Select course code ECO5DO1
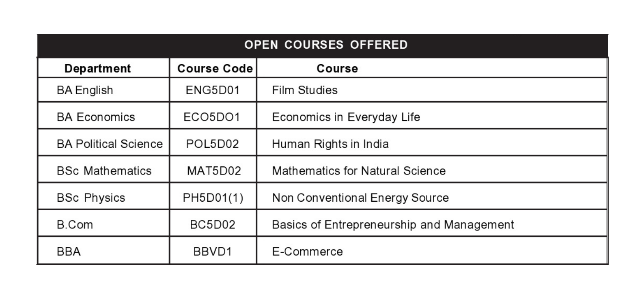Screen dimensions: 644x291 (x=212, y=117)
